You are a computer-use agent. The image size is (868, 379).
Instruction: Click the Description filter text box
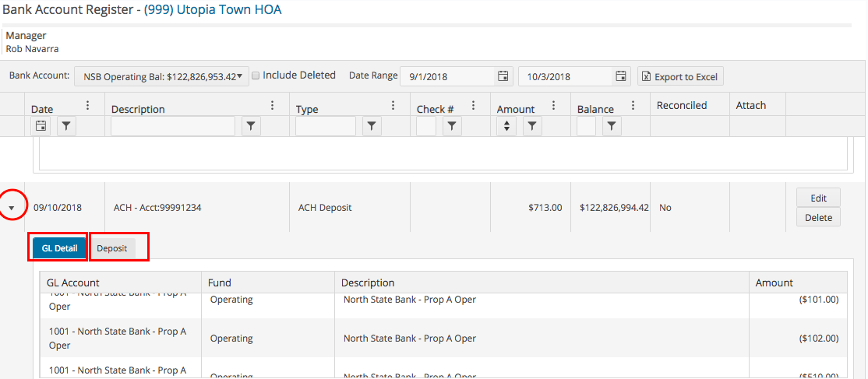[173, 127]
